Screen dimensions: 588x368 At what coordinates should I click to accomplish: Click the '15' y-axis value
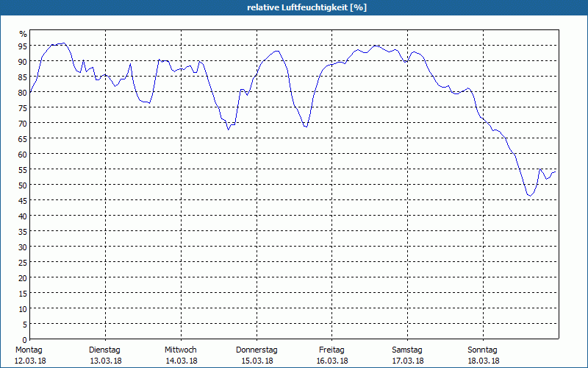[x=23, y=294]
